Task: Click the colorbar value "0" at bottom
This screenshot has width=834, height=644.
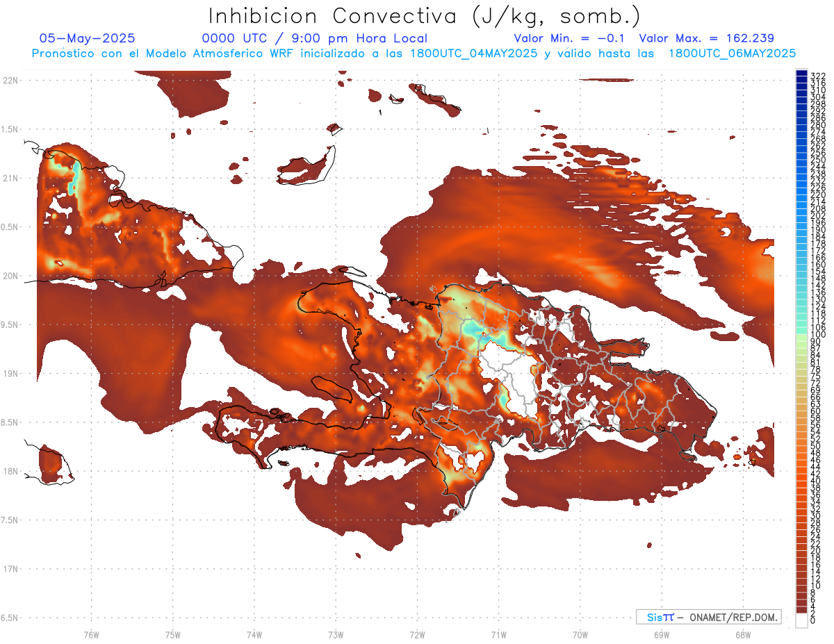Action: (814, 621)
